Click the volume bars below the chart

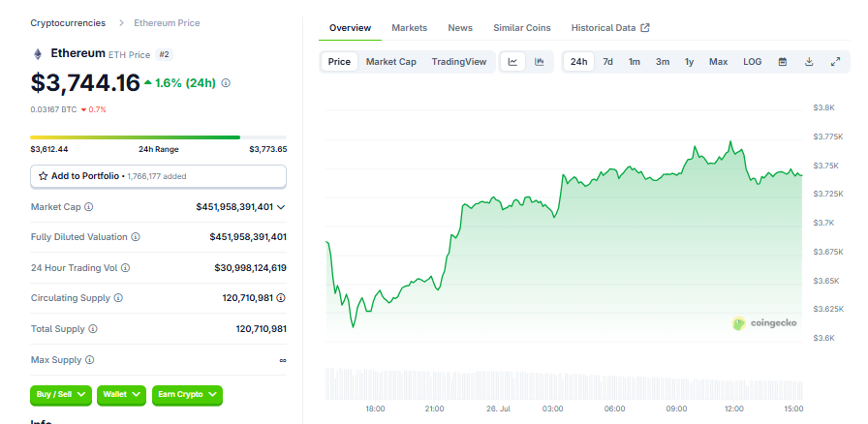(564, 384)
